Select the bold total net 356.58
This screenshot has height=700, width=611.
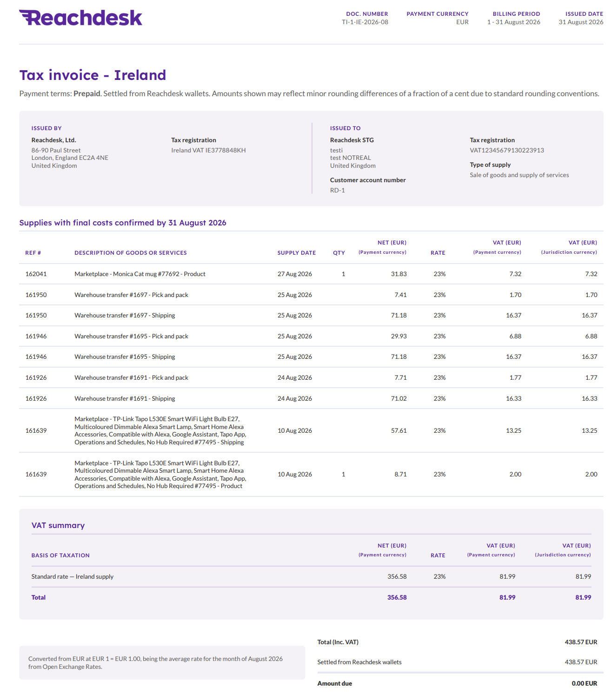pyautogui.click(x=397, y=597)
